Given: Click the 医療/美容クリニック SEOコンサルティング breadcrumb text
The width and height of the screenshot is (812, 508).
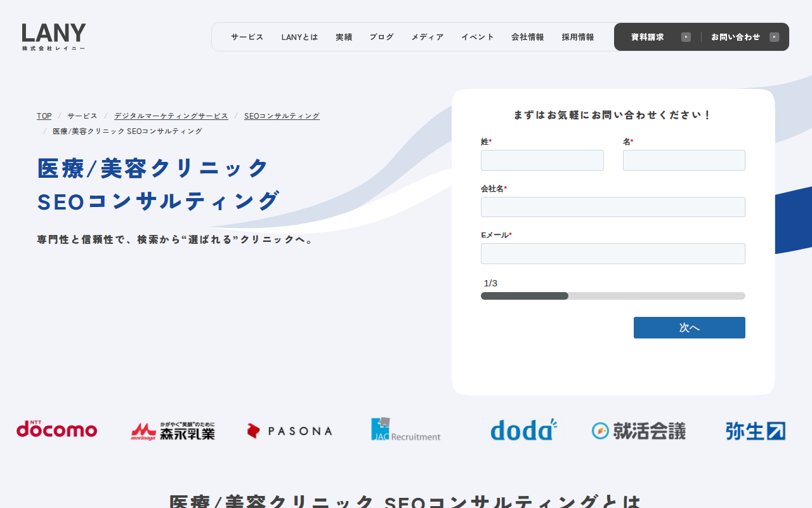Looking at the screenshot, I should click(x=128, y=131).
